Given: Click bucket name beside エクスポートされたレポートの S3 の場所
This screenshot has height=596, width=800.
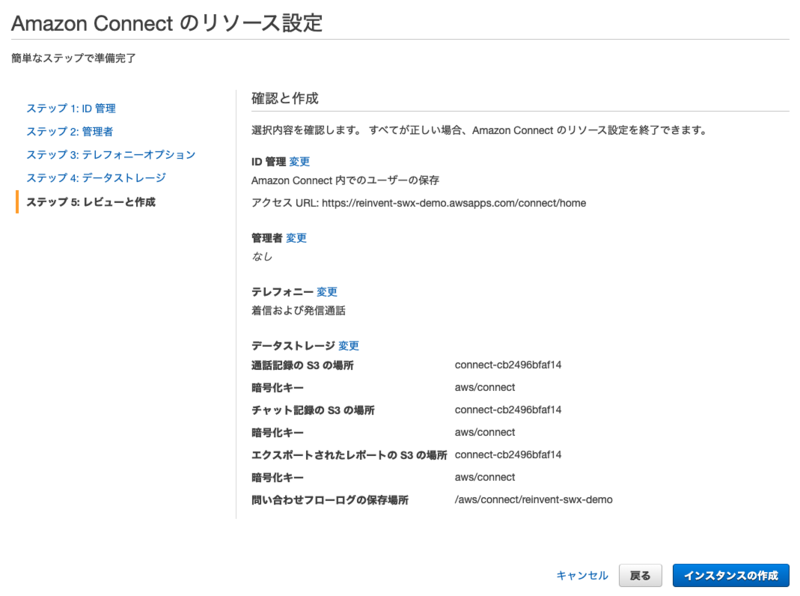Looking at the screenshot, I should (508, 455).
